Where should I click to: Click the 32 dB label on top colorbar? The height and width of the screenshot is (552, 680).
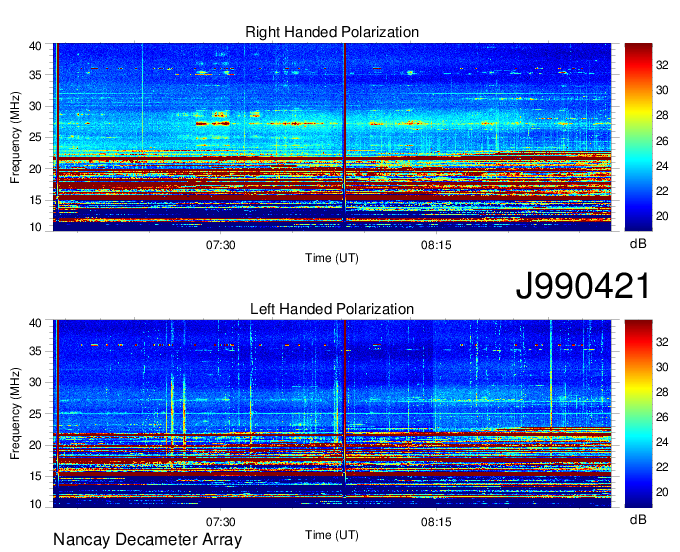click(662, 65)
